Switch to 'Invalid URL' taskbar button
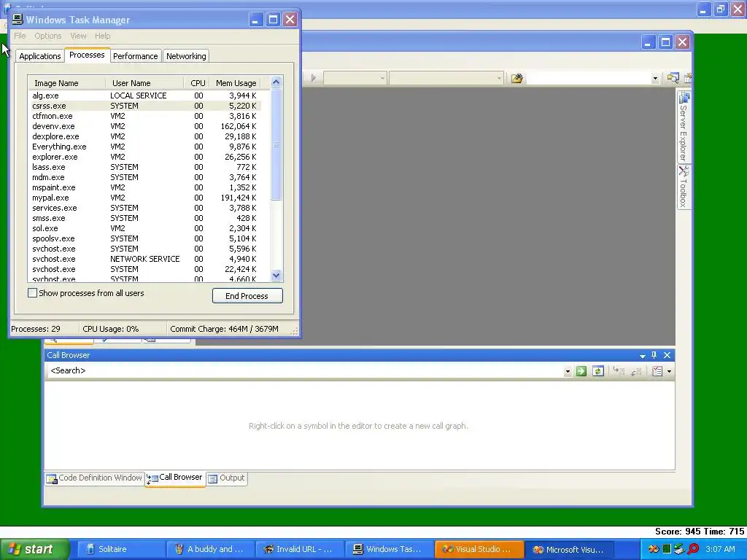The image size is (747, 560). (300, 549)
